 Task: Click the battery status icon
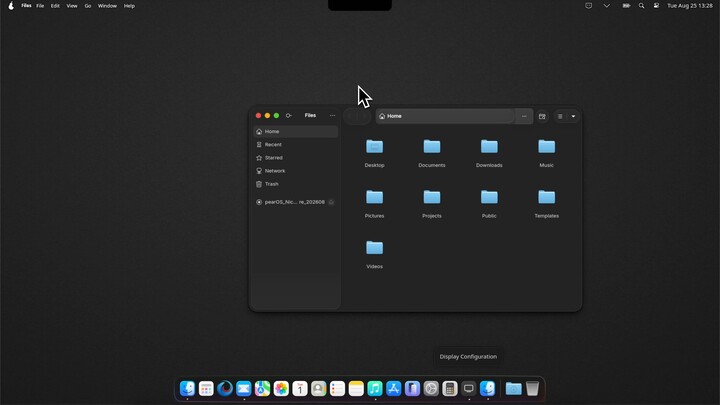tap(626, 6)
